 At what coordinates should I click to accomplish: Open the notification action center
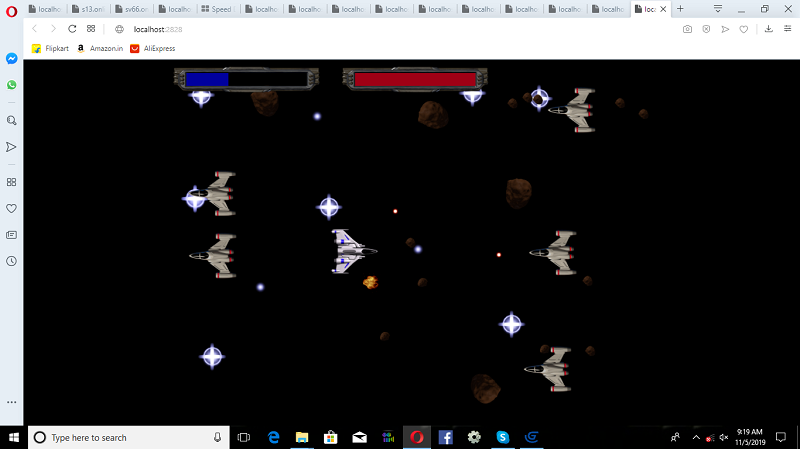coord(781,437)
